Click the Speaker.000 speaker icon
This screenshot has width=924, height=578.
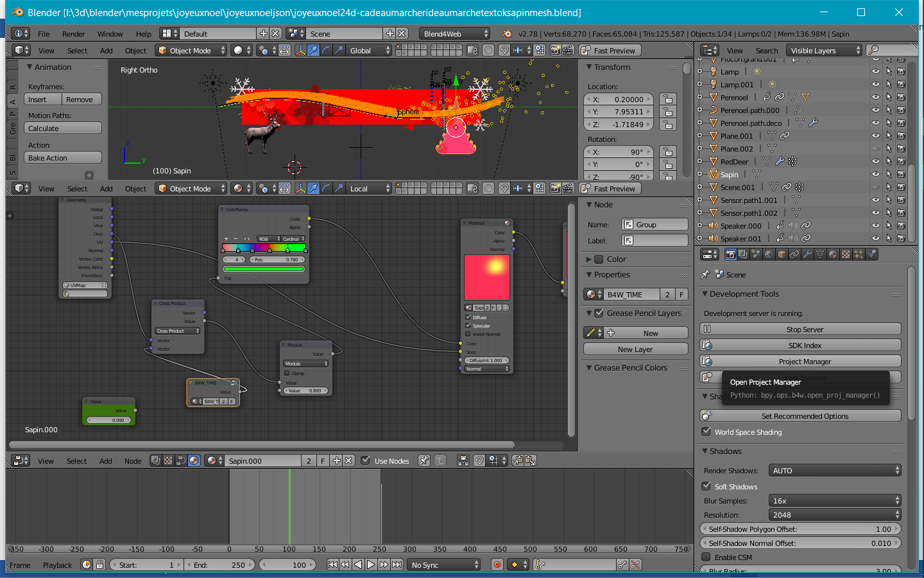click(x=713, y=225)
